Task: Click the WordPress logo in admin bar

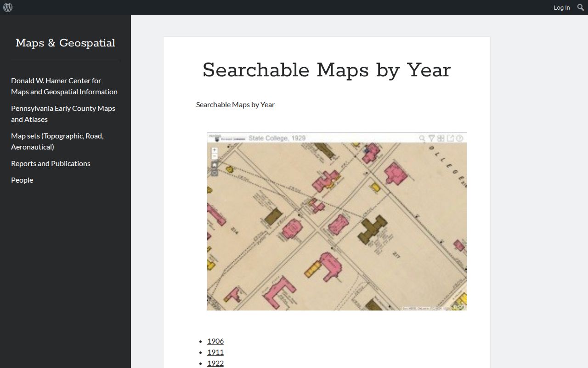Action: (x=8, y=7)
